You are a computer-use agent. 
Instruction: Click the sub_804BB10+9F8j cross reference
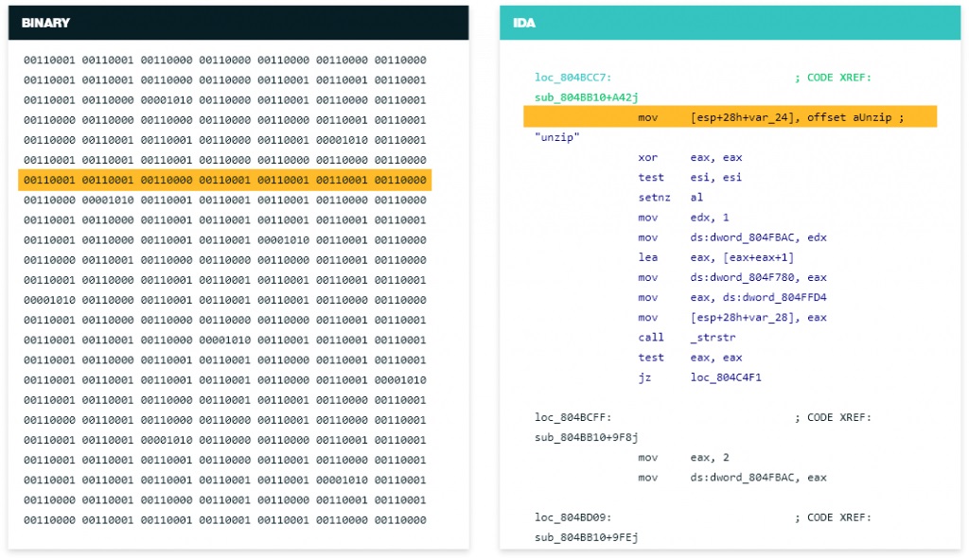pos(587,437)
